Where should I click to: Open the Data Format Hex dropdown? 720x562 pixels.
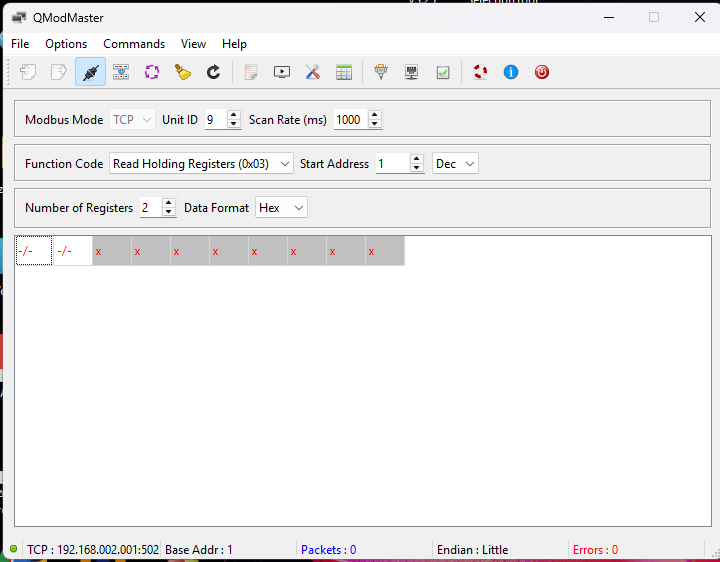point(281,208)
